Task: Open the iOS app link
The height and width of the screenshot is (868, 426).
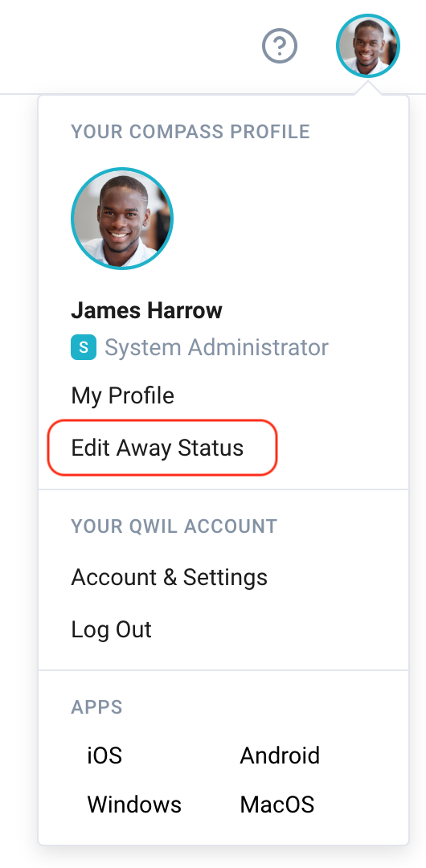Action: click(x=104, y=755)
